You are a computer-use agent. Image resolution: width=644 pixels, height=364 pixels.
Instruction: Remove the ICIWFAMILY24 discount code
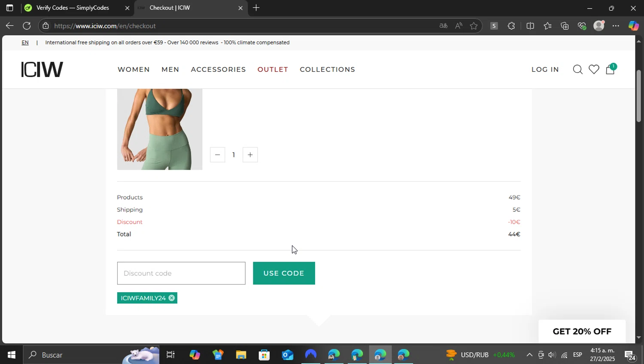(172, 298)
